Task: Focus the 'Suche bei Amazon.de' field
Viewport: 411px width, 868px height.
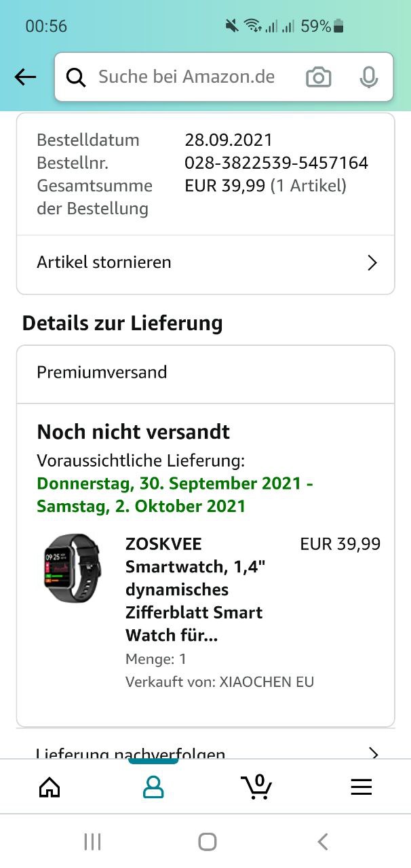Action: (x=187, y=77)
